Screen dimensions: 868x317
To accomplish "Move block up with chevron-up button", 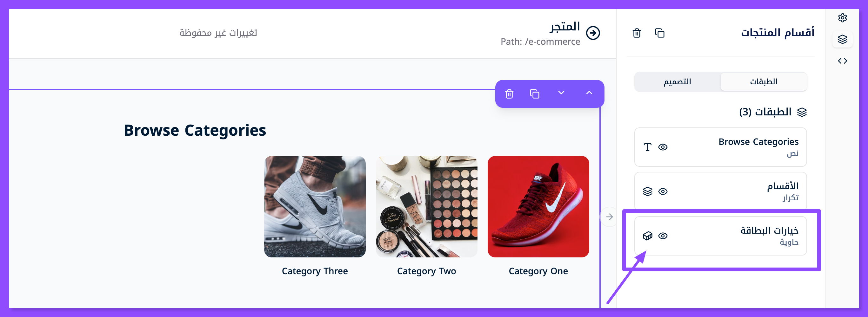I will (589, 93).
